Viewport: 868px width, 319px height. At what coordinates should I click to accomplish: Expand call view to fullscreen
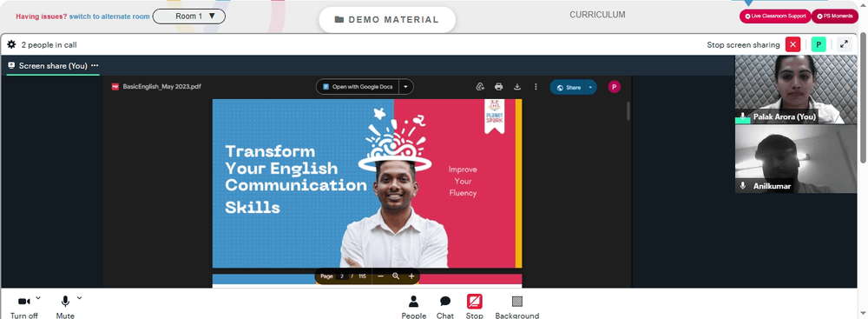[844, 44]
